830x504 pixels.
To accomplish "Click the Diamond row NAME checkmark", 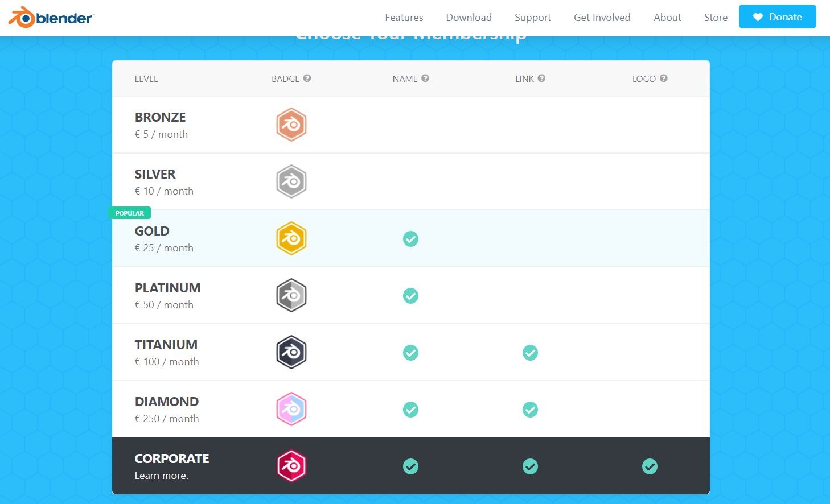I will point(410,410).
